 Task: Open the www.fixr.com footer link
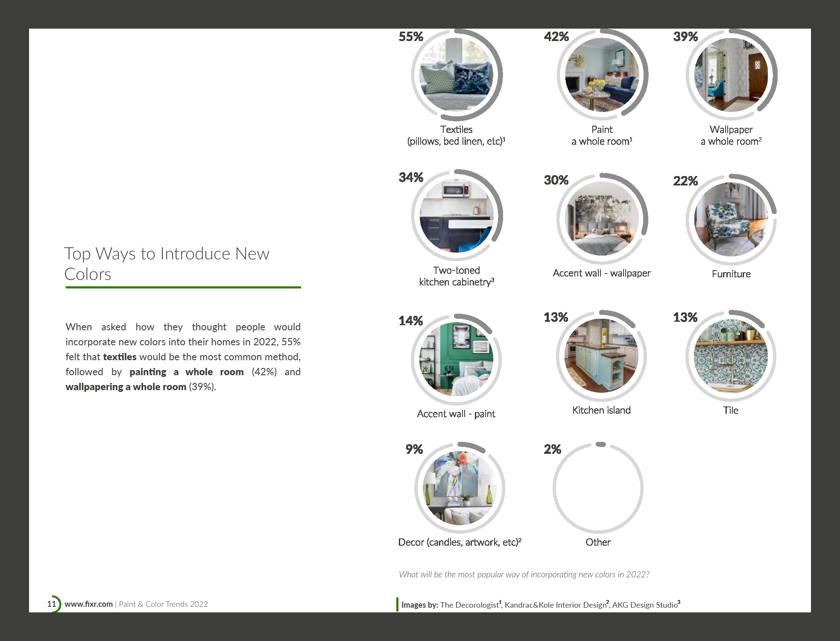click(x=89, y=604)
